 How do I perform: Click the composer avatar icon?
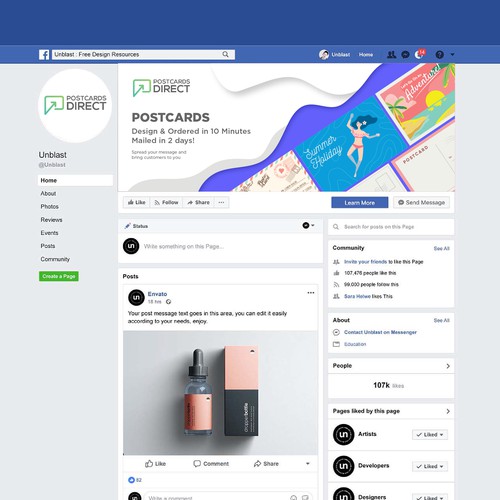[x=131, y=246]
